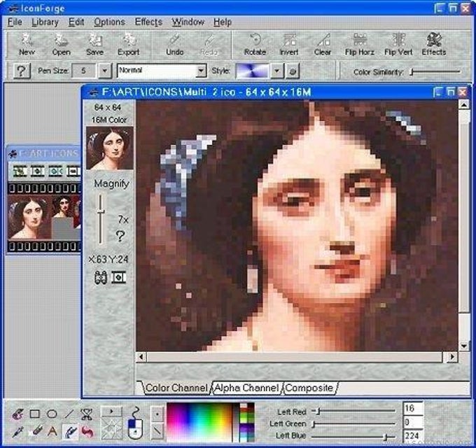This screenshot has width=476, height=448.
Task: Select the pink paint bucket tool
Action: click(17, 414)
